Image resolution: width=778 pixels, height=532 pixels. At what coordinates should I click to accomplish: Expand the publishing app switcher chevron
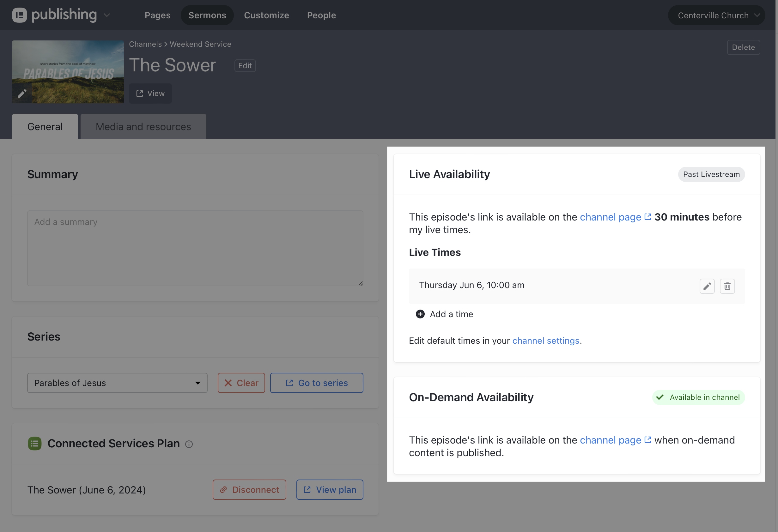click(x=107, y=15)
